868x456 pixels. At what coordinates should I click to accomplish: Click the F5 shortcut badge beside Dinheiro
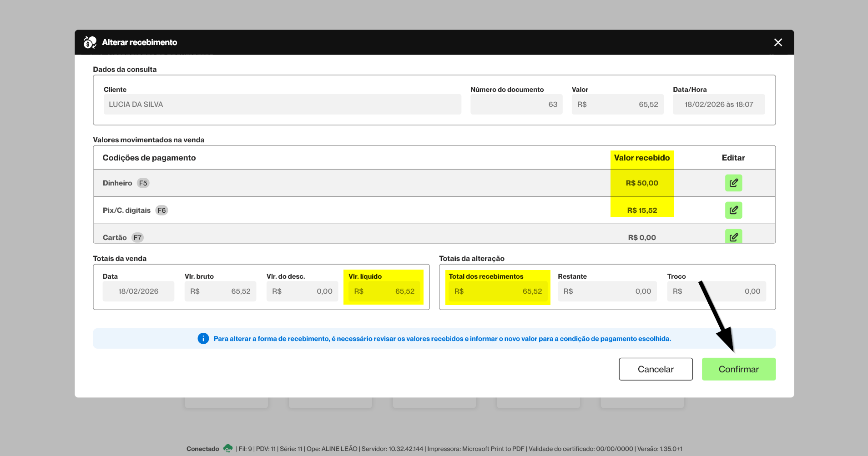point(143,183)
